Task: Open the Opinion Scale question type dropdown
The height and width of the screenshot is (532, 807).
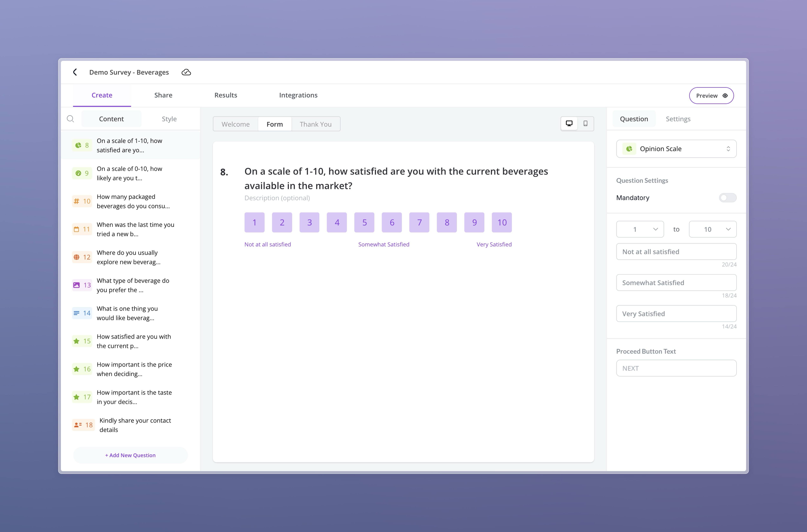Action: pos(676,149)
